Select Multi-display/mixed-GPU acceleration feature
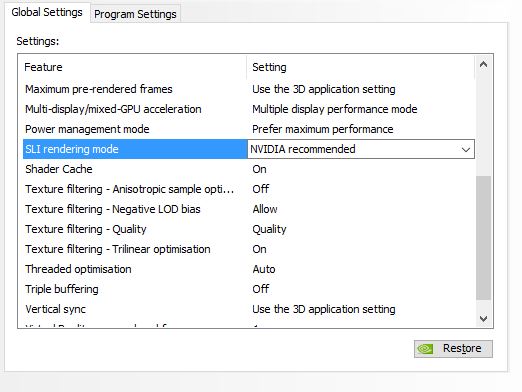Image resolution: width=522 pixels, height=392 pixels. [113, 109]
